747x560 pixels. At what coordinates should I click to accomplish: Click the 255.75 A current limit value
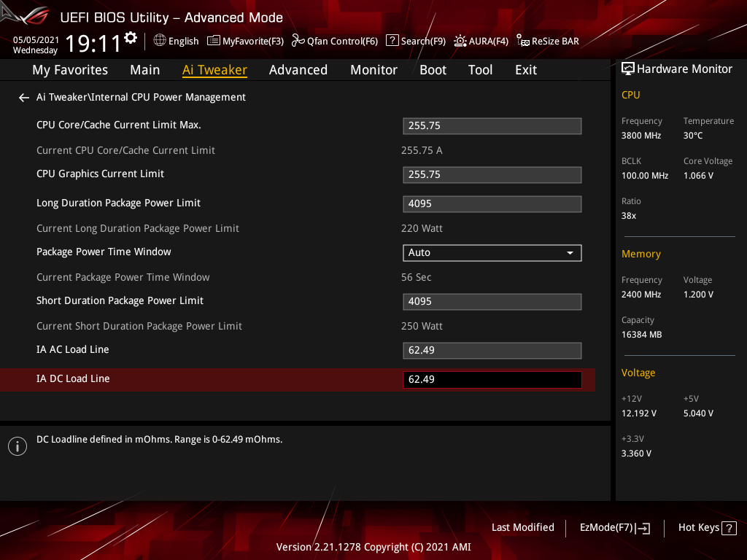pyautogui.click(x=422, y=150)
